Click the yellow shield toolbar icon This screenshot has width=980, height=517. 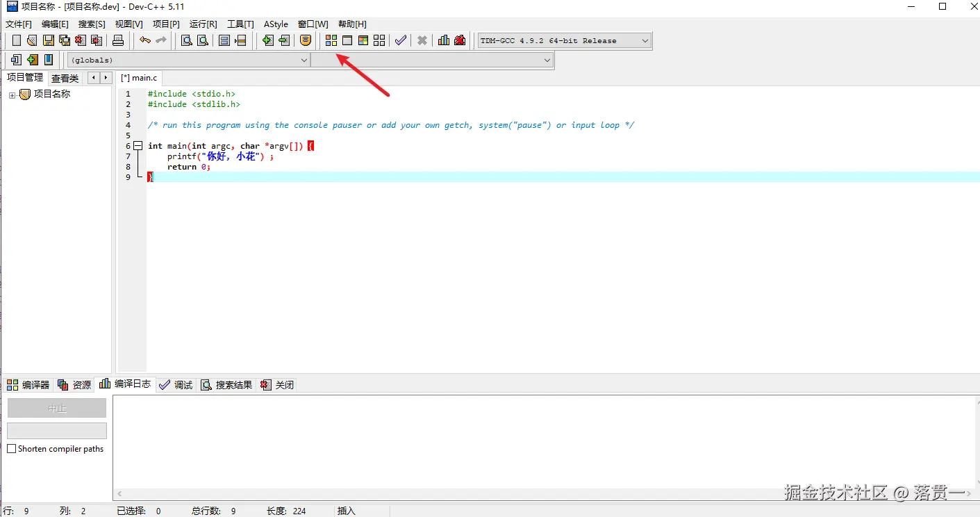(x=305, y=40)
